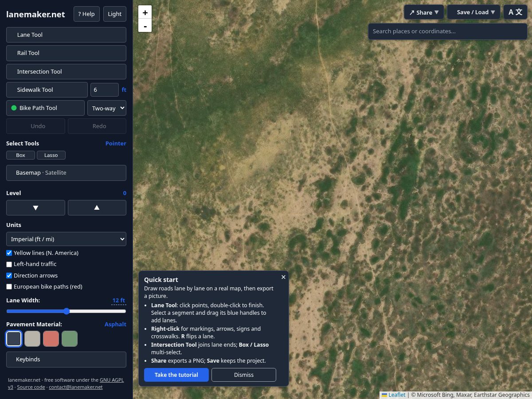Click Take the tutorial button

pos(176,375)
